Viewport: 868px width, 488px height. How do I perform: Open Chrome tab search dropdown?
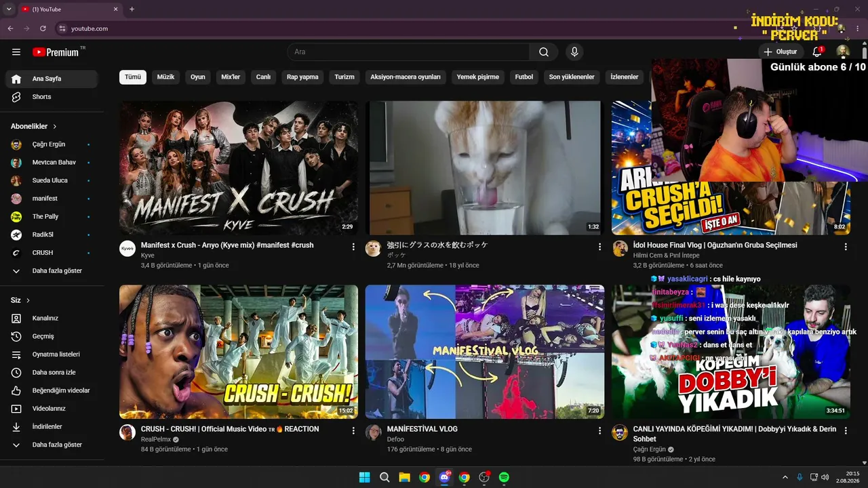(x=9, y=9)
